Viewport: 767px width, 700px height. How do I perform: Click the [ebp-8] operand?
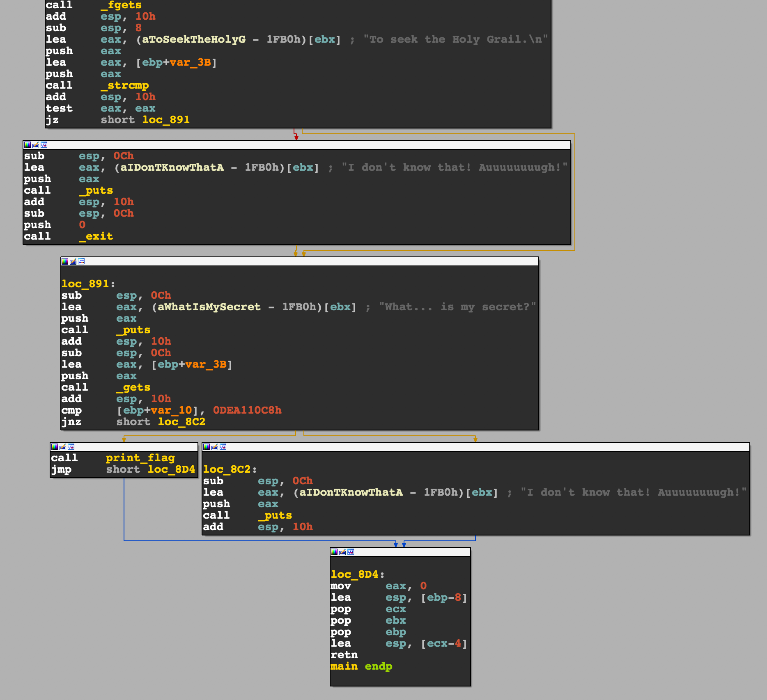pos(444,597)
